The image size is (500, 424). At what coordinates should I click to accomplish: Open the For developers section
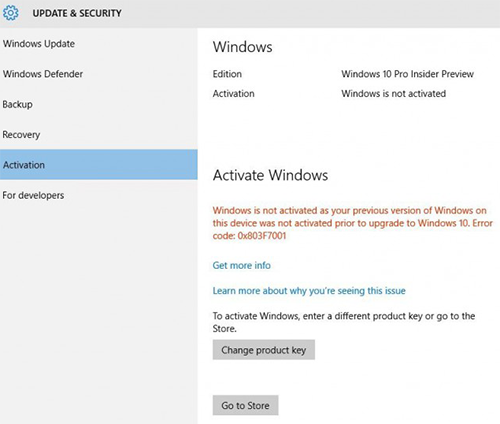point(99,195)
